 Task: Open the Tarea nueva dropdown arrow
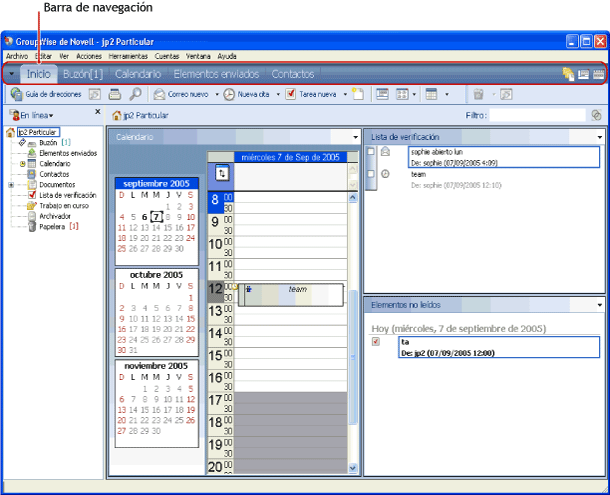tap(345, 94)
